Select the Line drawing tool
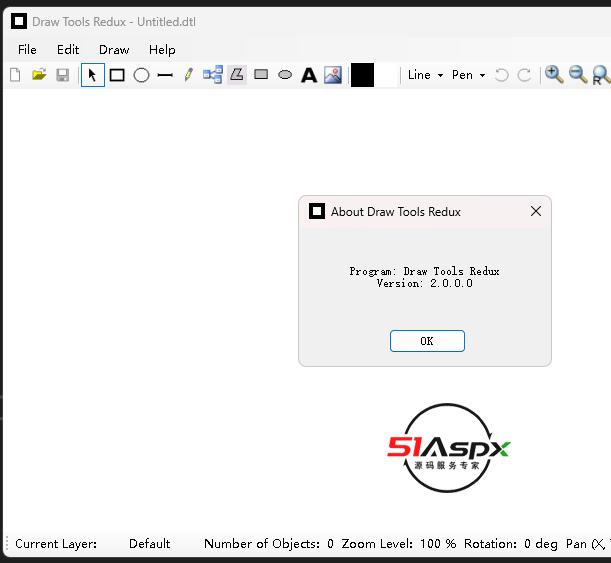611x563 pixels. (x=165, y=75)
